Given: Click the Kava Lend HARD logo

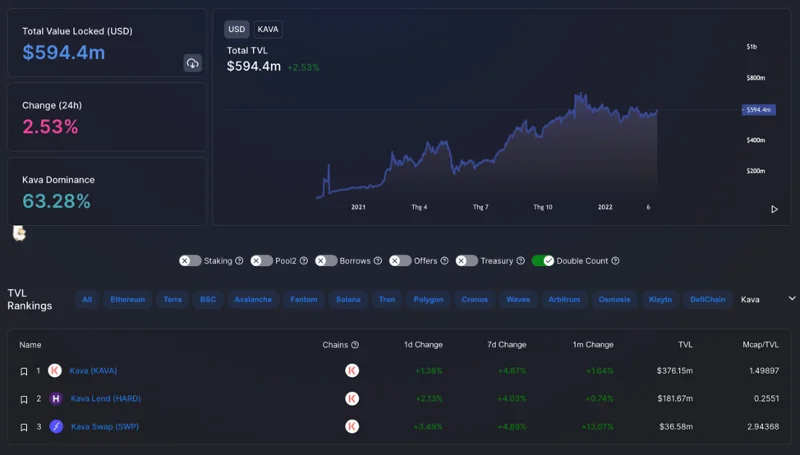Looking at the screenshot, I should [x=56, y=398].
